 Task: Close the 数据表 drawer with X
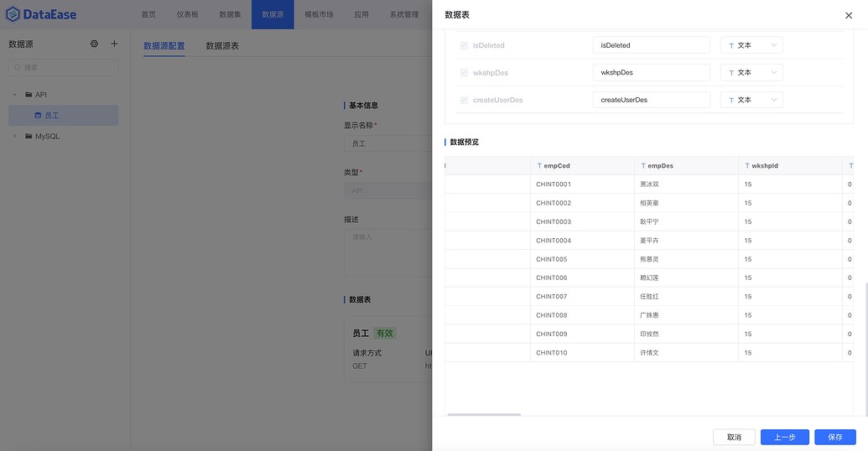click(x=849, y=15)
